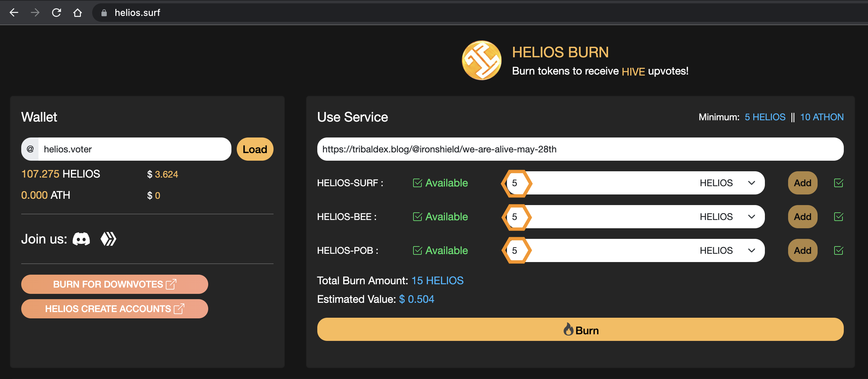Click the $ 0.504 estimated value
868x379 pixels.
click(416, 299)
